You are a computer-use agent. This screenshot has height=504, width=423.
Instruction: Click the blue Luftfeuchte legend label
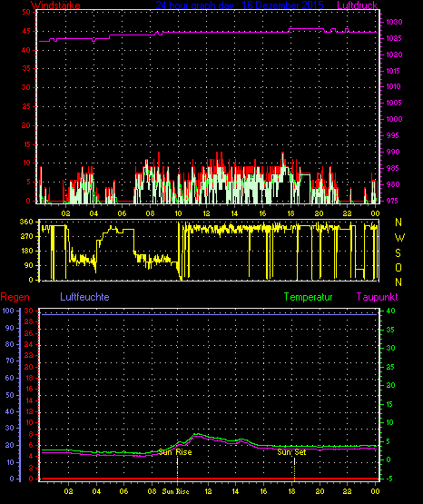click(84, 297)
